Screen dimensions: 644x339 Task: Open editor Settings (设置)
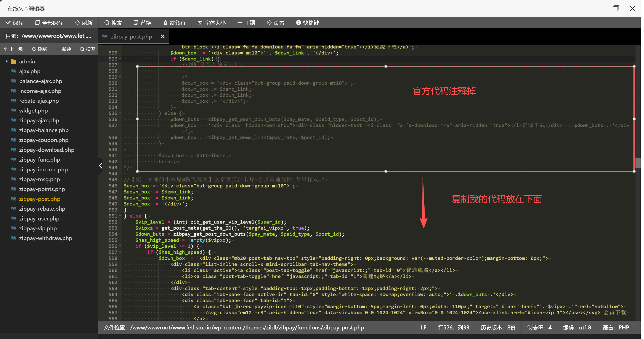[x=276, y=23]
